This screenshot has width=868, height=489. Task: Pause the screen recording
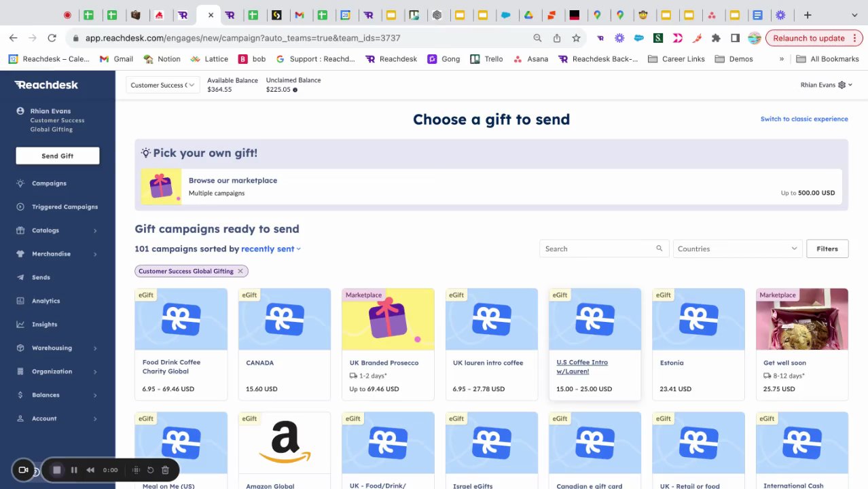tap(74, 470)
